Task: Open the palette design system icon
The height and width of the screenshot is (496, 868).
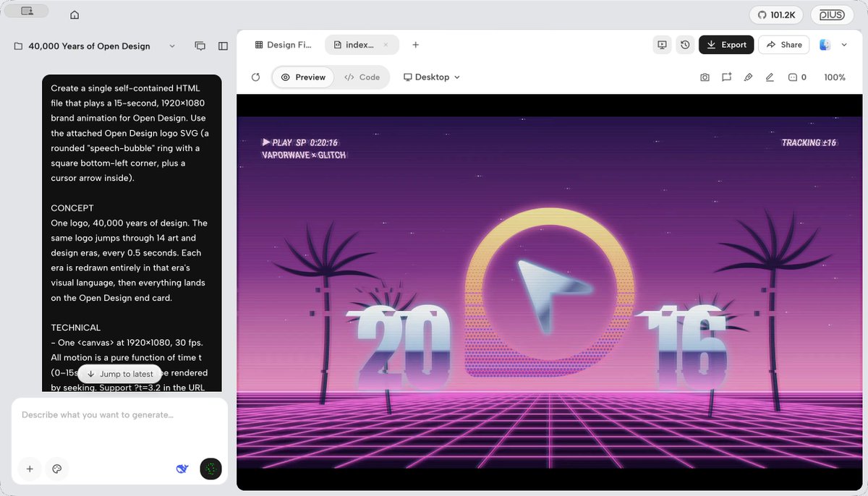Action: tap(56, 469)
